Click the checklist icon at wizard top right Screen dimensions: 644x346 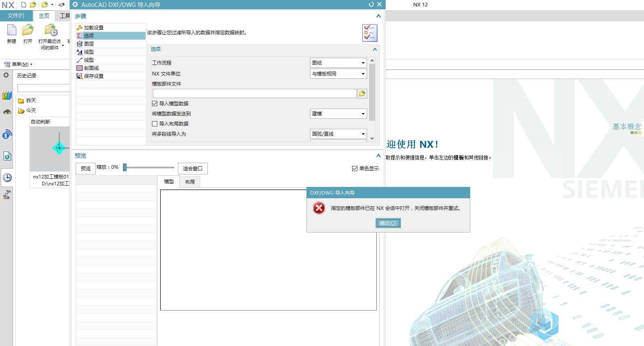tap(370, 33)
